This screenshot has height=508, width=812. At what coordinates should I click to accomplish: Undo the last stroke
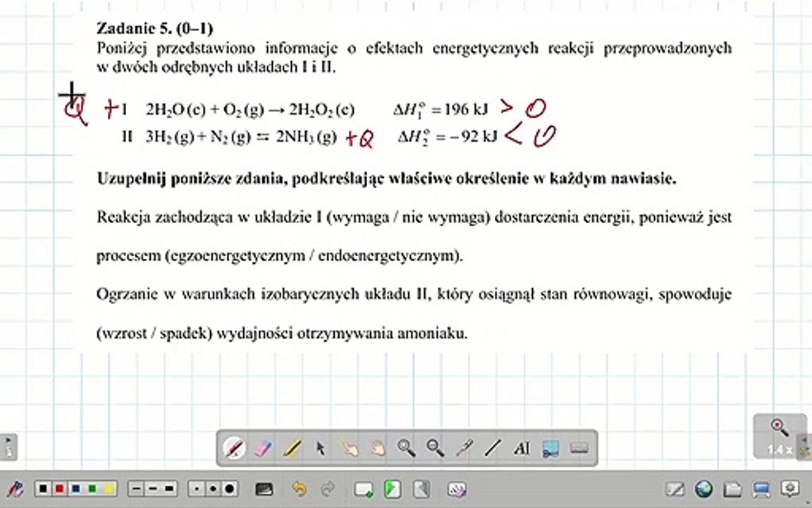(x=299, y=489)
